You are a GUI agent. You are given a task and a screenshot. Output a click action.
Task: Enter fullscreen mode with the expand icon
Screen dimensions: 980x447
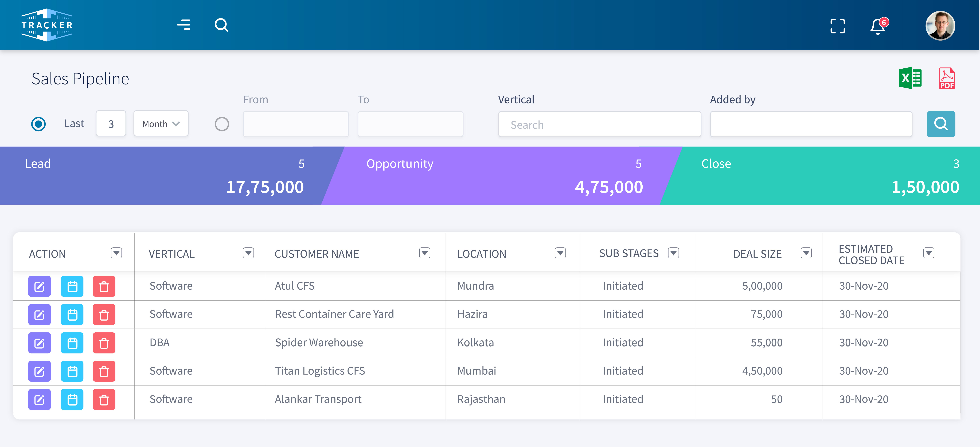(838, 26)
